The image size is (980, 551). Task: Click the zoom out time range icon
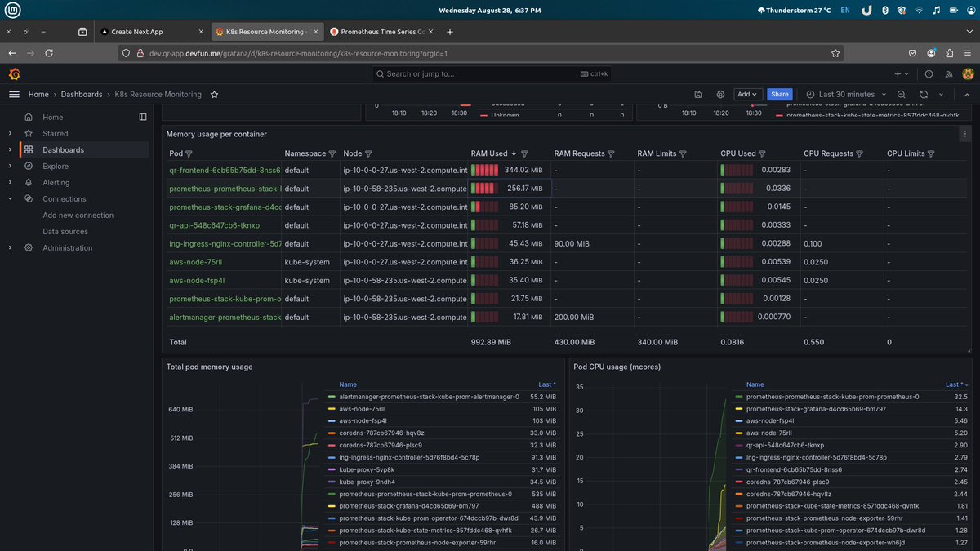(901, 94)
